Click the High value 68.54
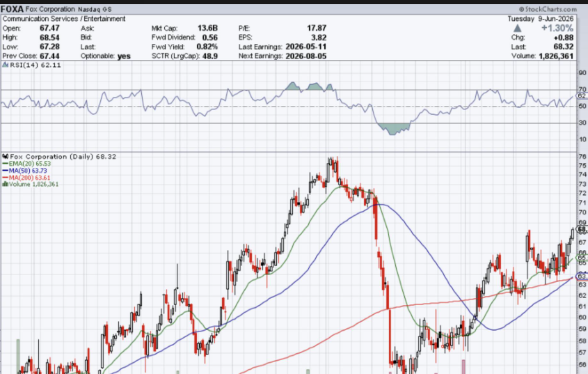 point(49,38)
